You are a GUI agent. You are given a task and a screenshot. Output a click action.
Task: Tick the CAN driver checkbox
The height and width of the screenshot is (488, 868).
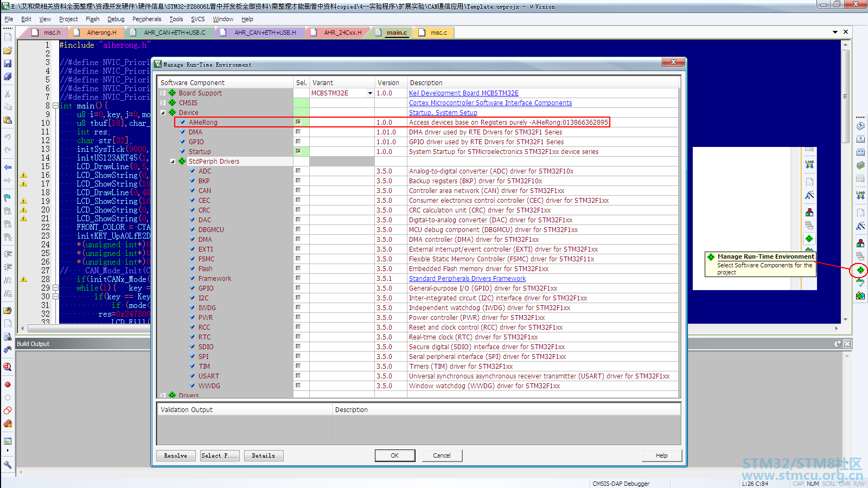(x=298, y=190)
